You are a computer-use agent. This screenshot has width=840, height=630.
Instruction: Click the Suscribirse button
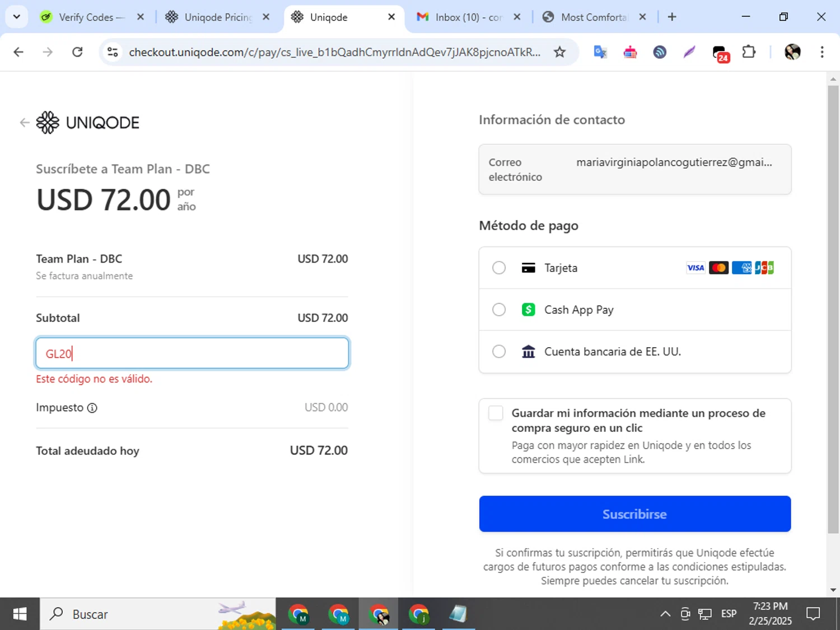point(635,514)
